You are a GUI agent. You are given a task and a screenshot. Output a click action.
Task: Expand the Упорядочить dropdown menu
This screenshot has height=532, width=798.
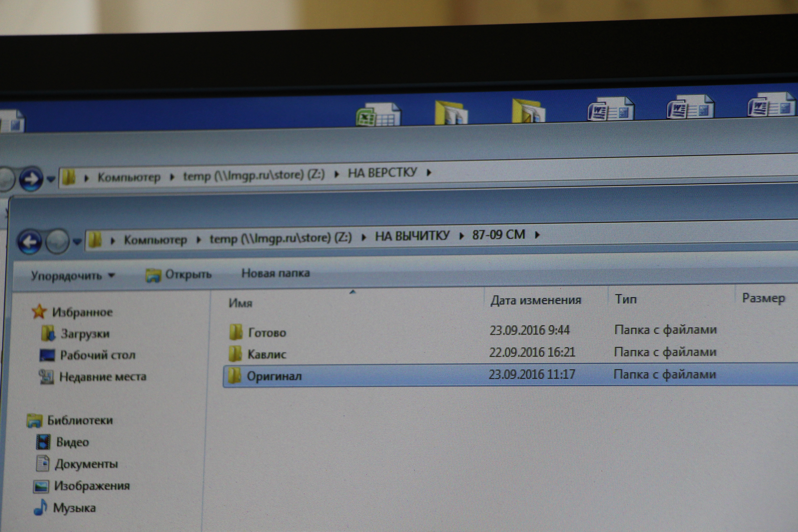click(x=73, y=276)
